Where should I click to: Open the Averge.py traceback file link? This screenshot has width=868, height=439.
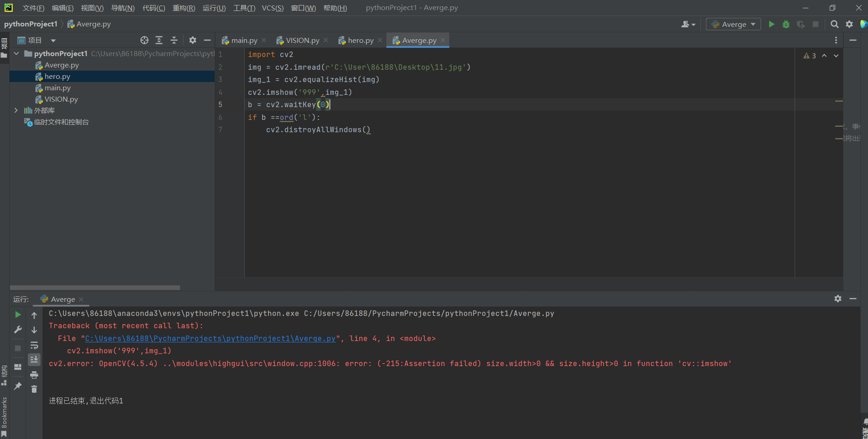pos(211,338)
